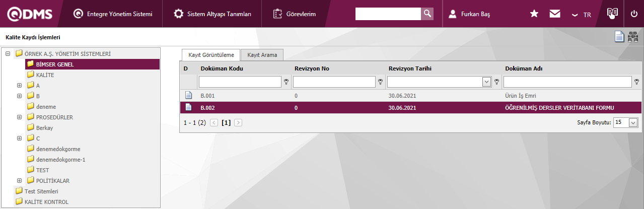The image size is (644, 209).
Task: Select POLİTİKALAR folder
Action: click(52, 180)
